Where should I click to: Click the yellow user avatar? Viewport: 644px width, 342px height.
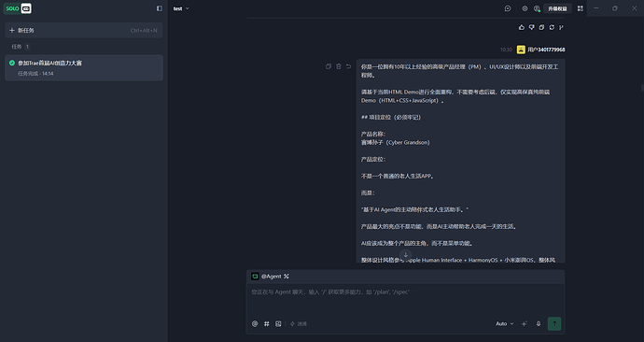tap(521, 50)
